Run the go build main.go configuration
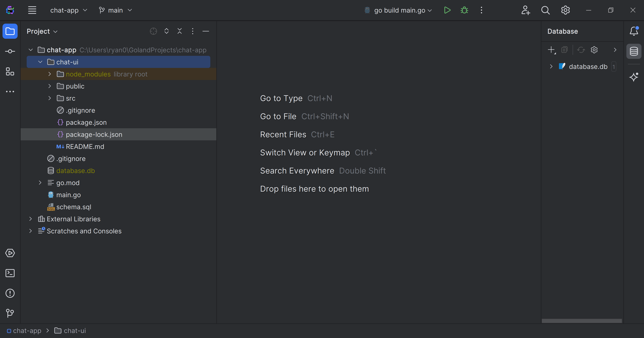644x338 pixels. click(x=447, y=10)
